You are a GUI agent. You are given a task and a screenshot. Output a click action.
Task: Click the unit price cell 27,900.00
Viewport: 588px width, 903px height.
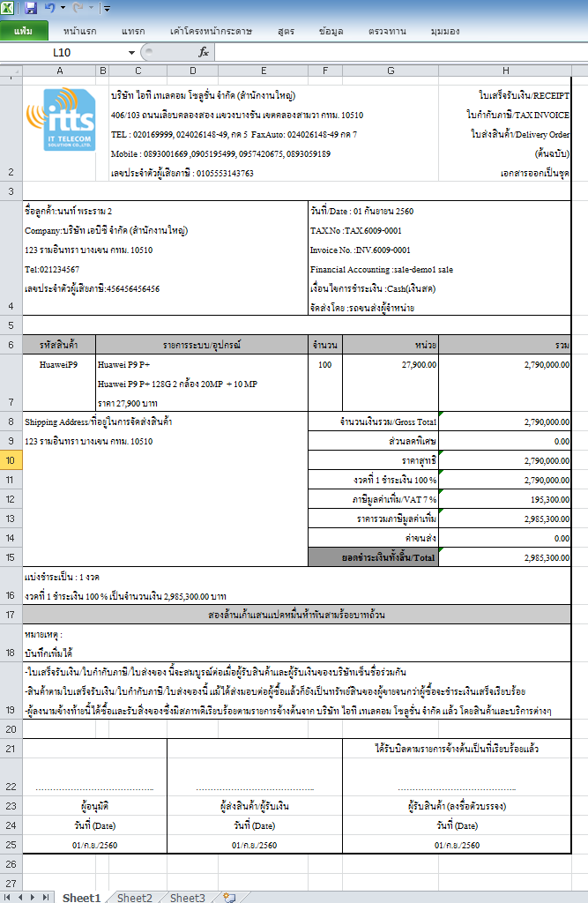tap(391, 383)
